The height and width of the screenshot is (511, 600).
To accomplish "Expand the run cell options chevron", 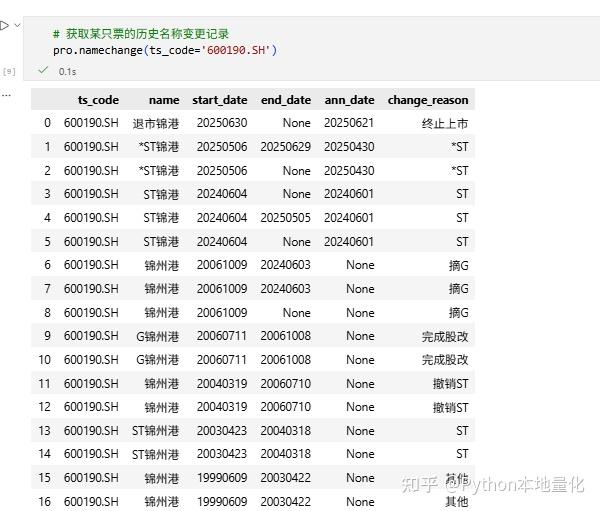I will (x=15, y=25).
